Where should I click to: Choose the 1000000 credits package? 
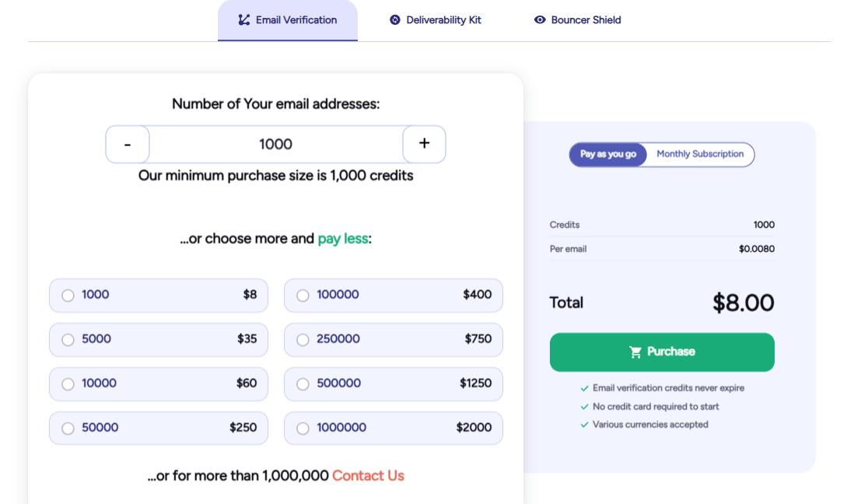[x=303, y=428]
